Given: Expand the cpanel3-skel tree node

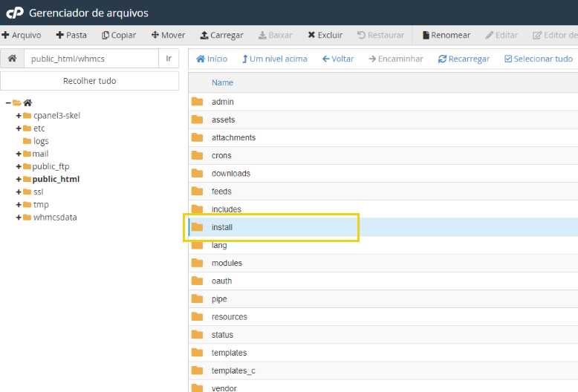Looking at the screenshot, I should coord(19,116).
